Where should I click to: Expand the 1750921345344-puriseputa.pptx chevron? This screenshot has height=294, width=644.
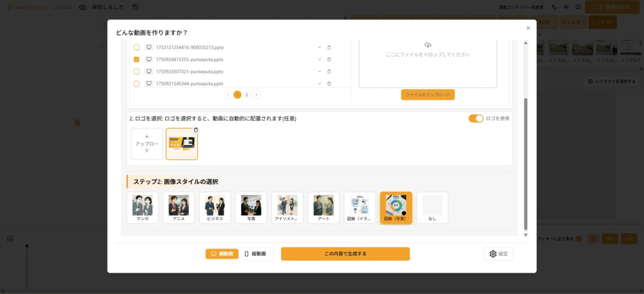(319, 83)
